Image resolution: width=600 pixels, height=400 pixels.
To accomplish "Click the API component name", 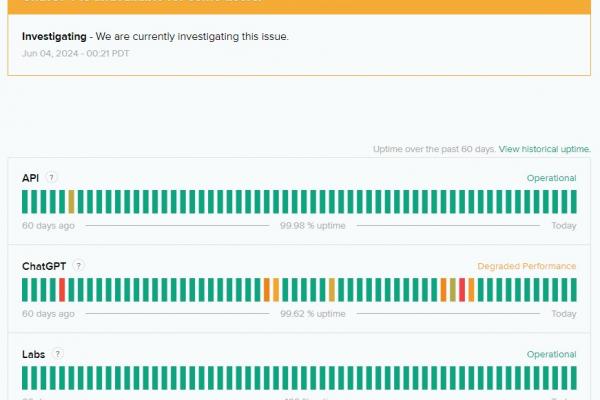I will click(x=30, y=178).
